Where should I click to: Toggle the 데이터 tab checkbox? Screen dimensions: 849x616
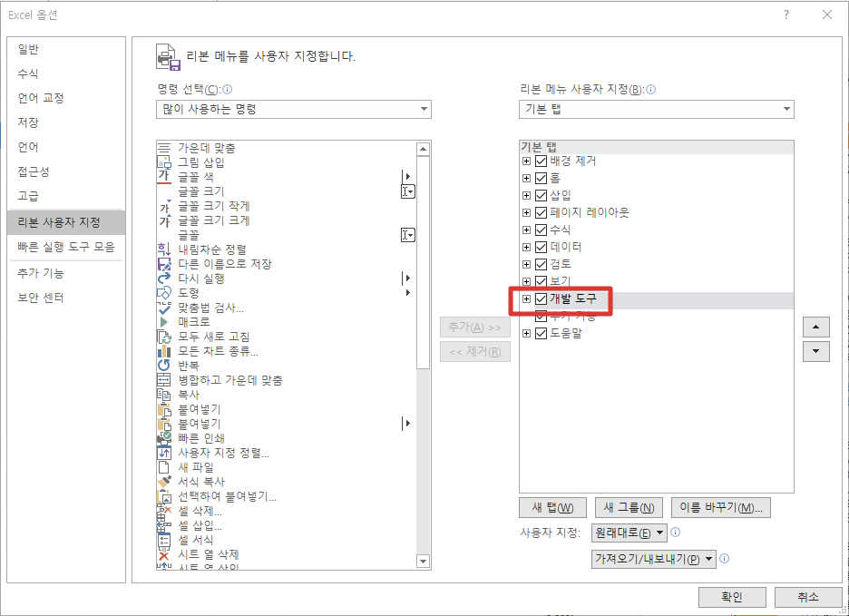[541, 247]
